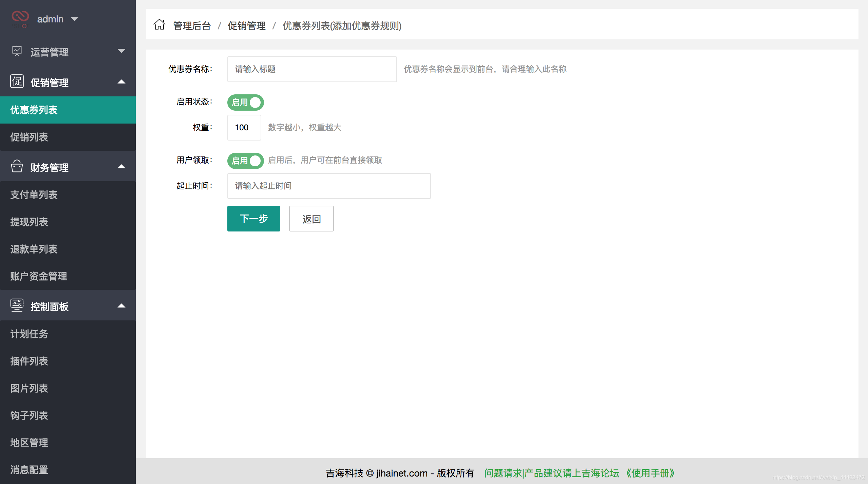
Task: Disable the 启用状态 switch
Action: click(x=245, y=102)
